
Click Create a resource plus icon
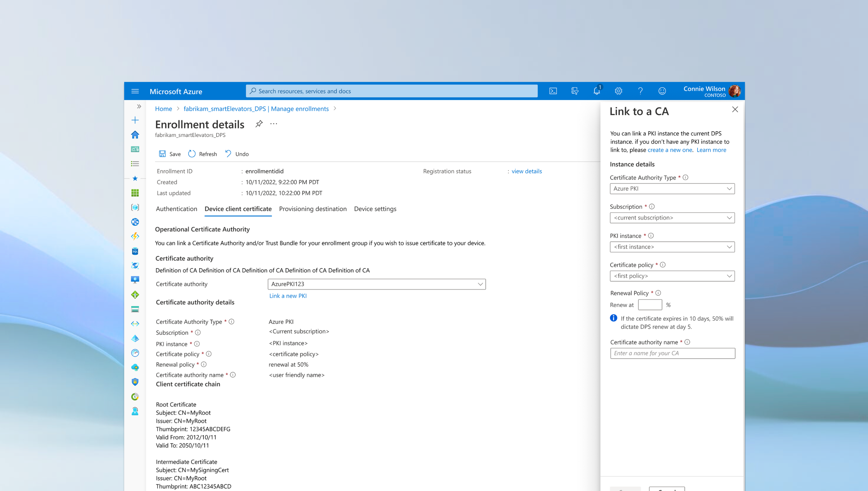click(x=135, y=120)
